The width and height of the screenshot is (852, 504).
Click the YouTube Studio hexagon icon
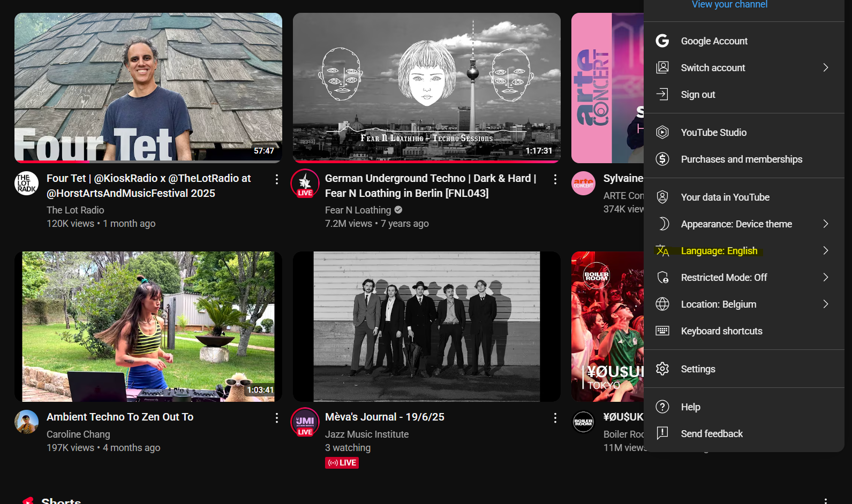click(x=662, y=132)
